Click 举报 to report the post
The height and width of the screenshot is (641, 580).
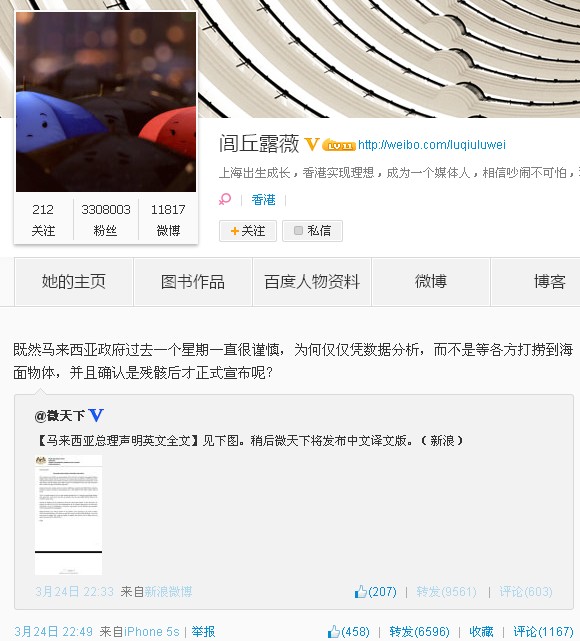tap(203, 632)
